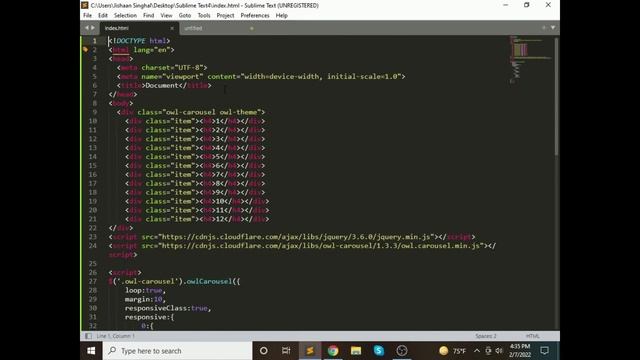Click line number 23 in gutter

tap(93, 237)
